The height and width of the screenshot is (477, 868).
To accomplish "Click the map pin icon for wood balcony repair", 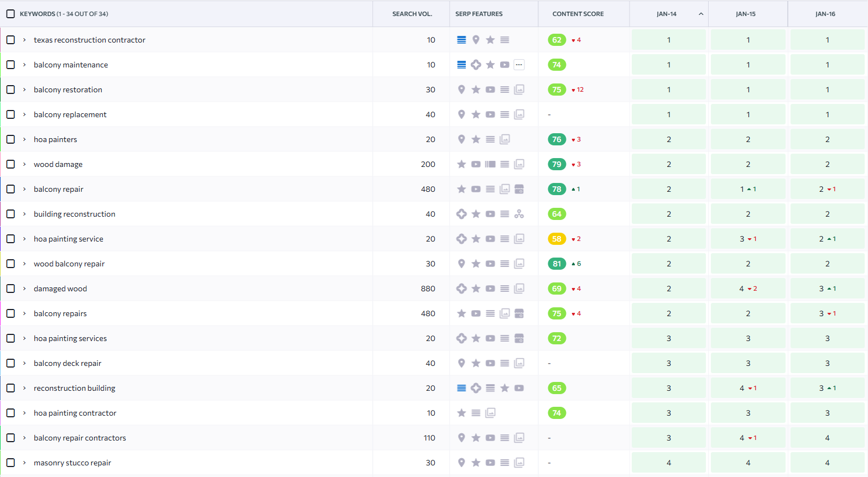I will (x=461, y=264).
